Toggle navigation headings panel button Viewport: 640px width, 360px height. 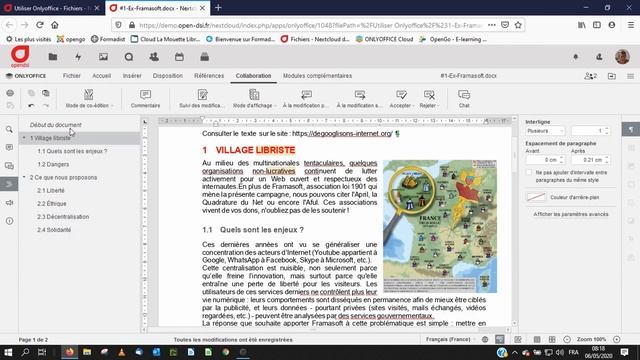(9, 184)
